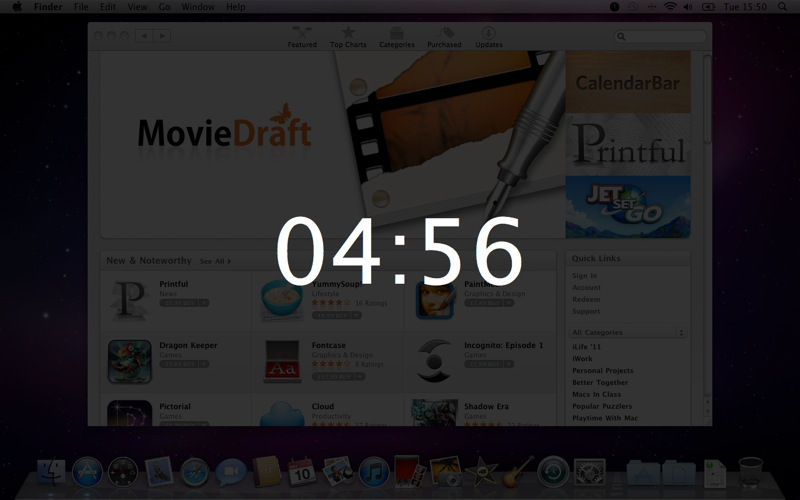Open the Incognito: Episode 1 app icon
The width and height of the screenshot is (800, 500).
coord(434,361)
